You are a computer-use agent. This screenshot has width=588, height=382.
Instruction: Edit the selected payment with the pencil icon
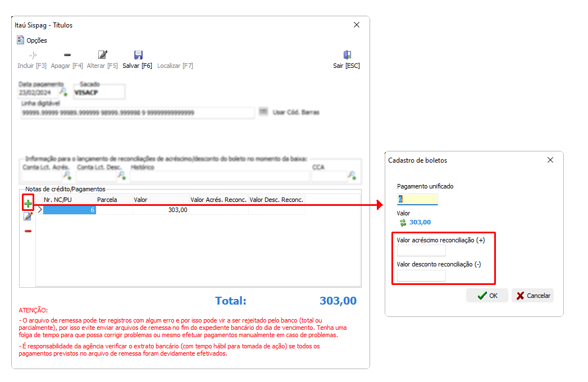[x=28, y=217]
